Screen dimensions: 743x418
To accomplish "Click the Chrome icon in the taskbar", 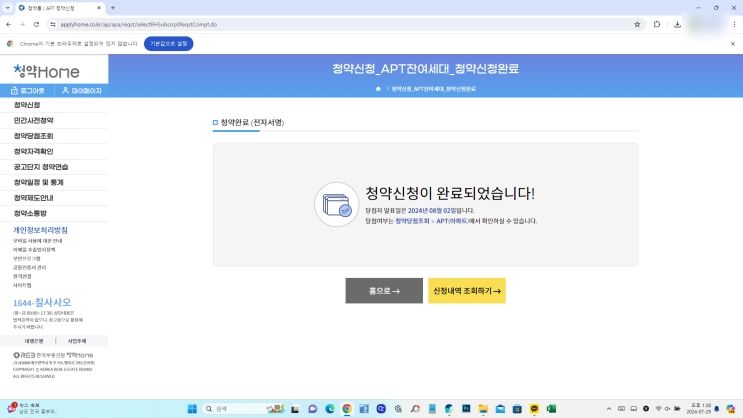I will 347,409.
